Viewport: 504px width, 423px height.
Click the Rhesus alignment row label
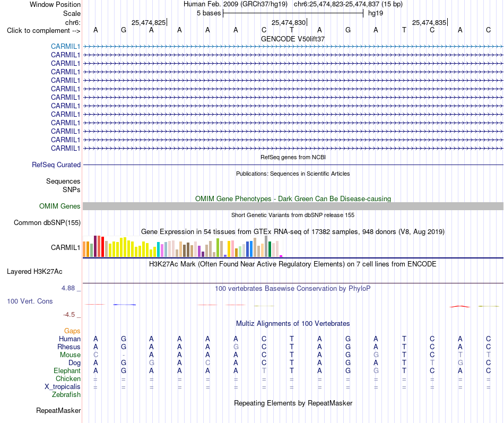69,347
